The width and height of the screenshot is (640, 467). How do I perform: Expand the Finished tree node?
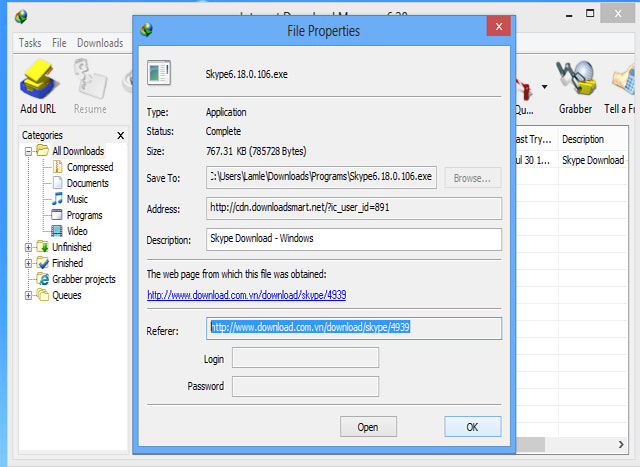point(28,263)
